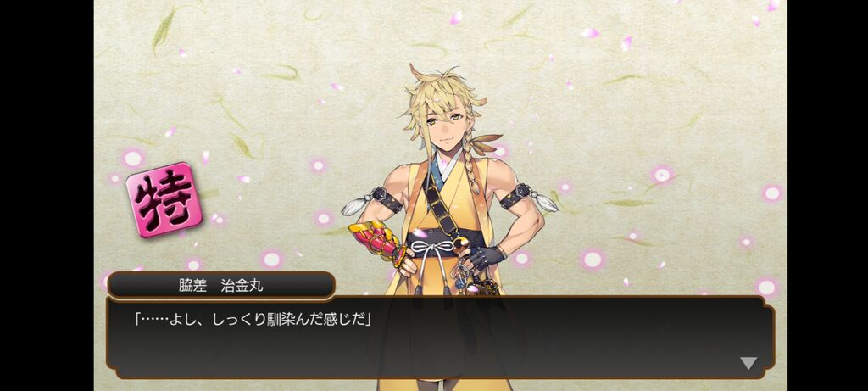
Task: Click the black fingerless glove hand
Action: pyautogui.click(x=484, y=257)
